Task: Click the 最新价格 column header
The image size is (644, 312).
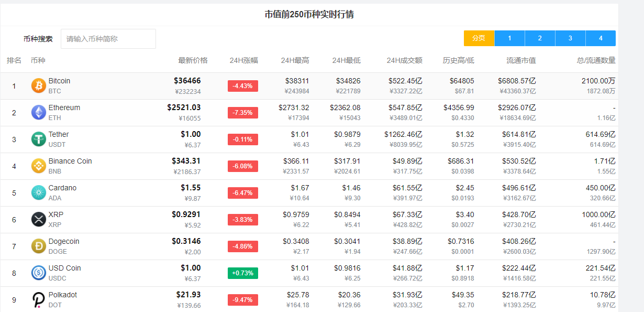Action: pyautogui.click(x=193, y=60)
